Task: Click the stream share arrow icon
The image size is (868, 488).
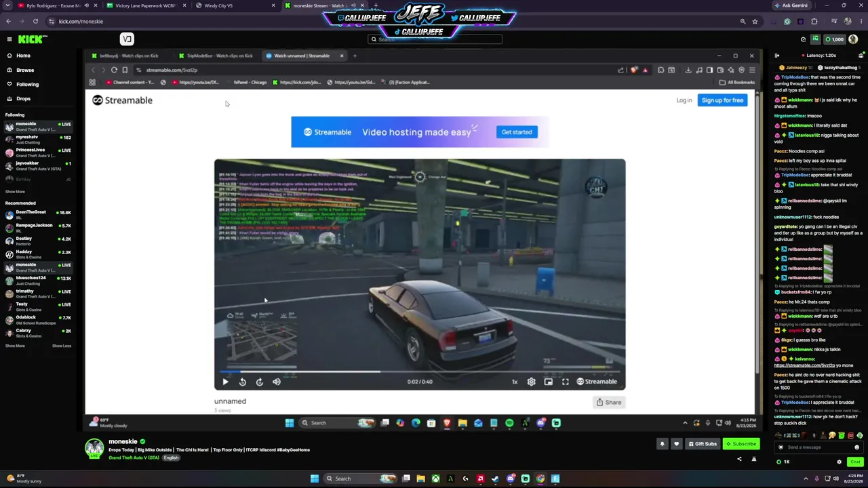Action: [739, 459]
